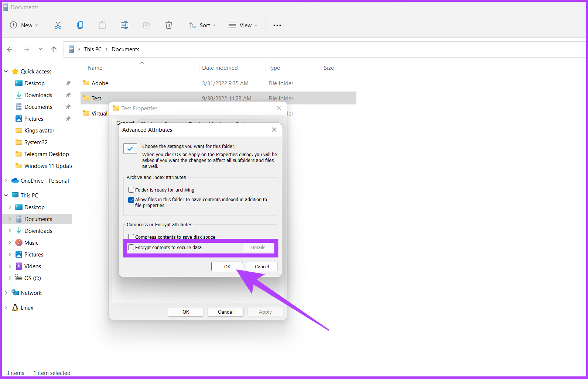588x379 pixels.
Task: Click the Music icon under This PC
Action: pyautogui.click(x=19, y=243)
